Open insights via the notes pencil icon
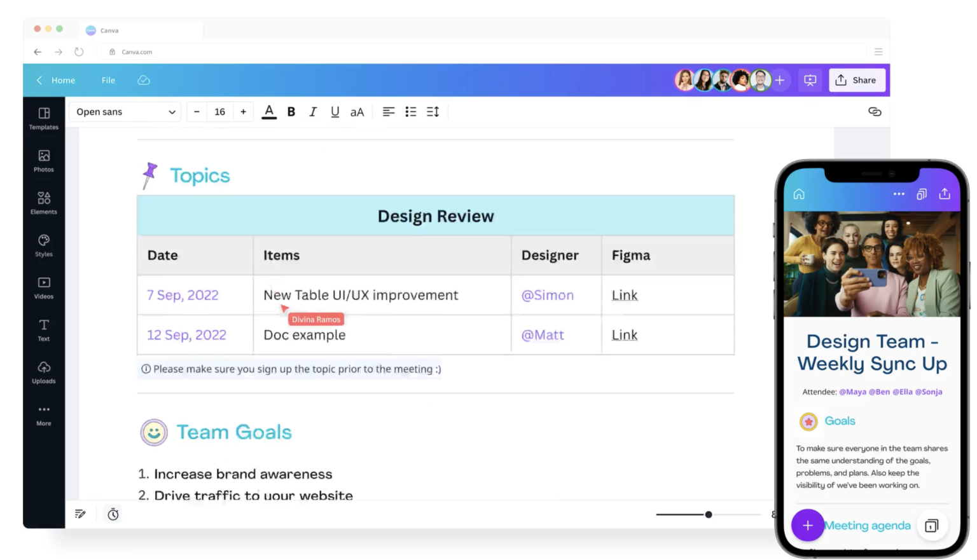Viewport: 977px width, 560px height. 80,514
